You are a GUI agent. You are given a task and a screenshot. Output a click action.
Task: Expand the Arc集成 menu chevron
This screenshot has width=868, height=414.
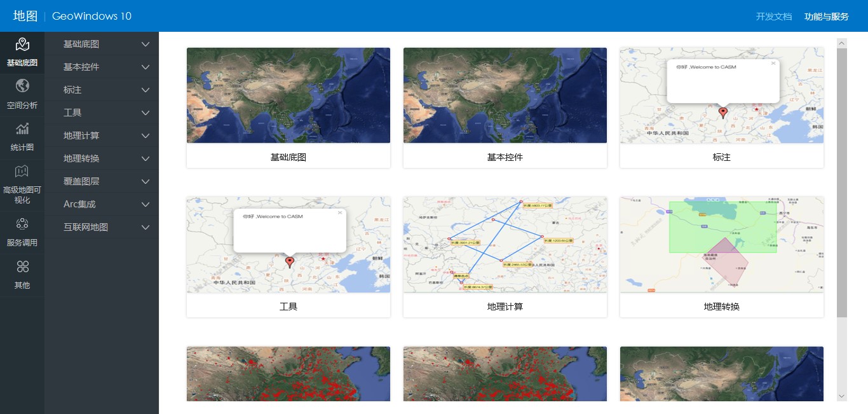146,205
